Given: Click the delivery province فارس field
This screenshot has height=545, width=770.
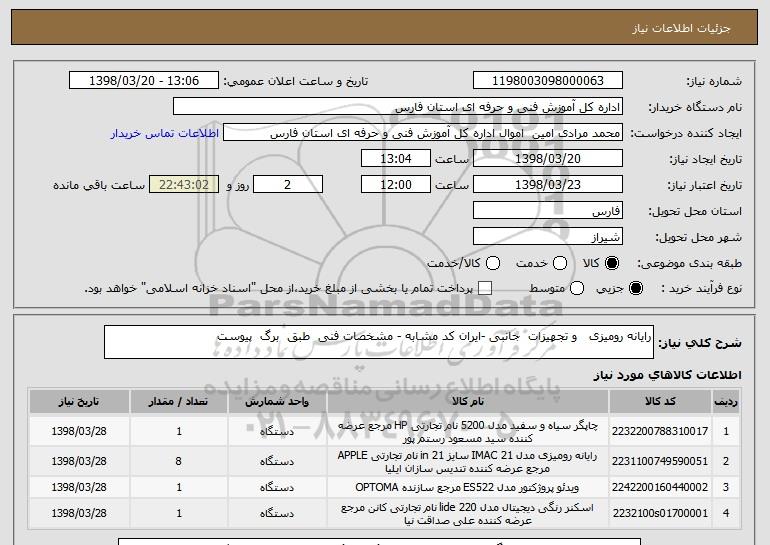Looking at the screenshot, I should (548, 211).
